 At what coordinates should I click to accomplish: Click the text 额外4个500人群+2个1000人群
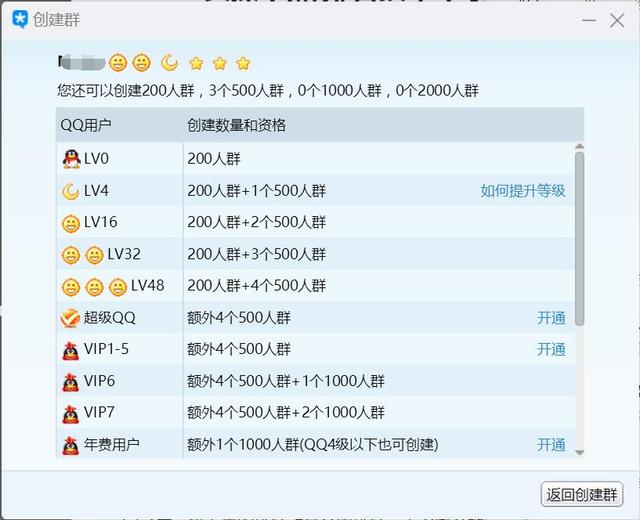tap(286, 413)
